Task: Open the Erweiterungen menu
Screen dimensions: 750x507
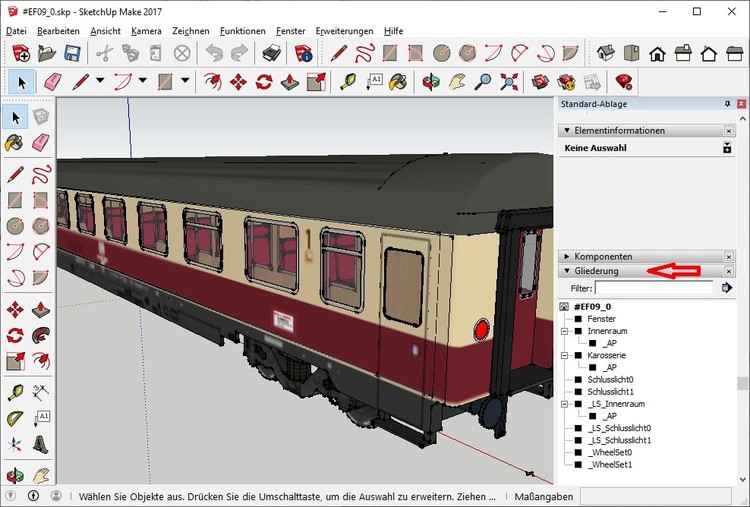Action: (344, 31)
